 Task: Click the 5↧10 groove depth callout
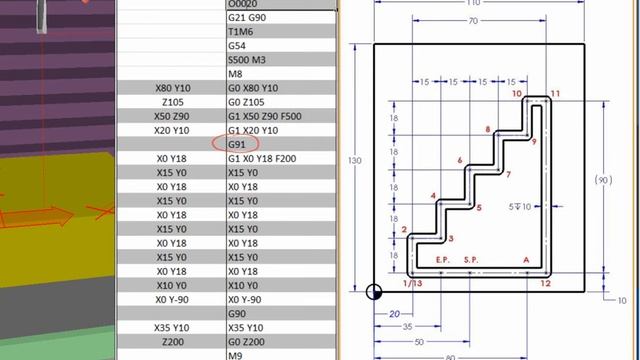520,207
